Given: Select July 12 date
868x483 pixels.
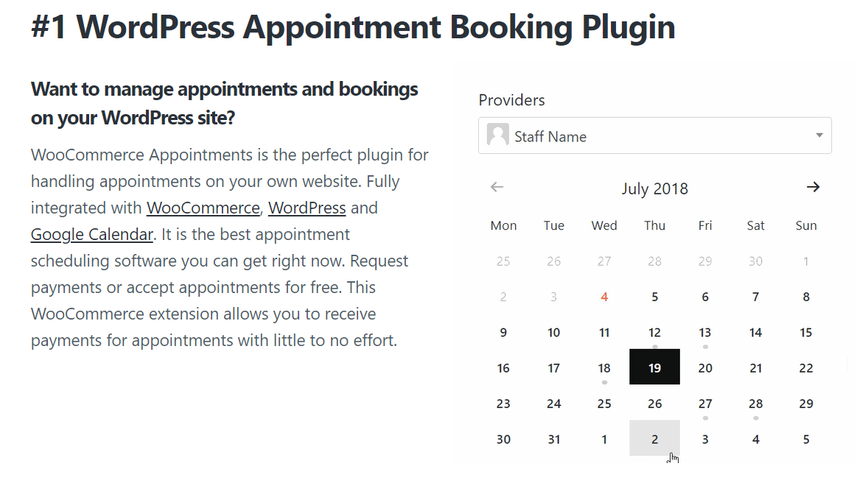Looking at the screenshot, I should [654, 331].
